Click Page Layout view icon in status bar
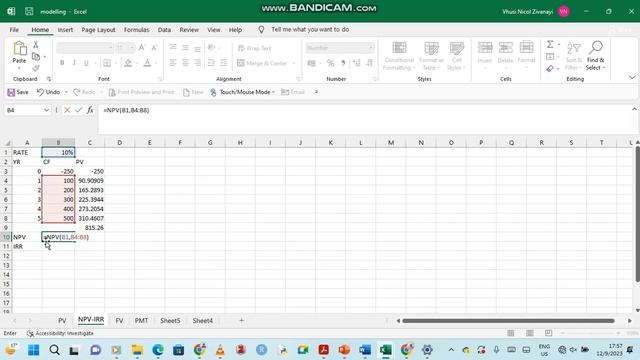Image resolution: width=640 pixels, height=360 pixels. pos(529,333)
